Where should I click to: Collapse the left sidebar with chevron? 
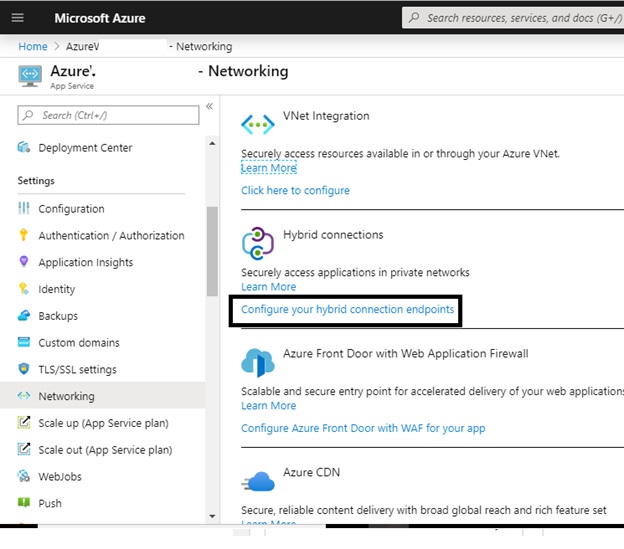pyautogui.click(x=210, y=106)
